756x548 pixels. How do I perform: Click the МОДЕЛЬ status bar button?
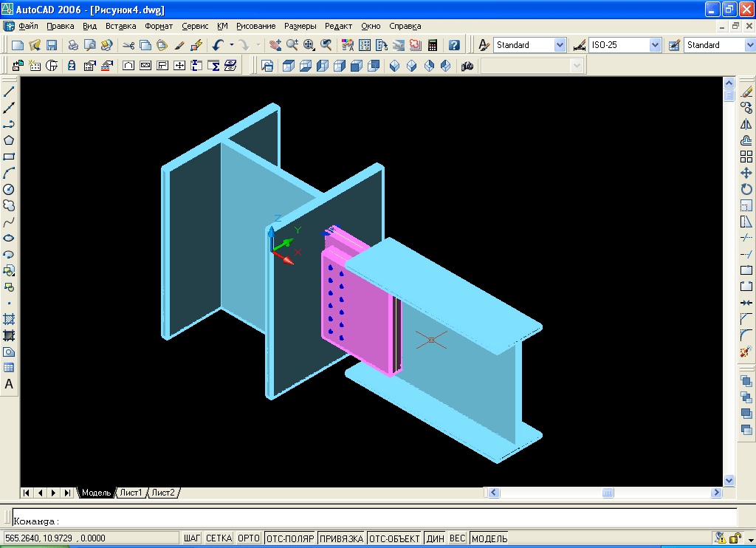489,538
